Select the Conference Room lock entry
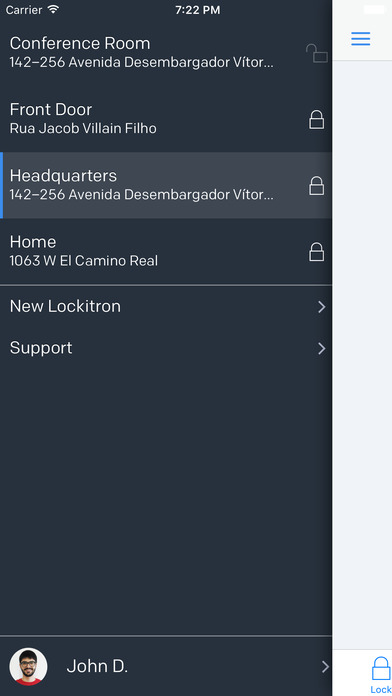The image size is (392, 696). point(166,53)
